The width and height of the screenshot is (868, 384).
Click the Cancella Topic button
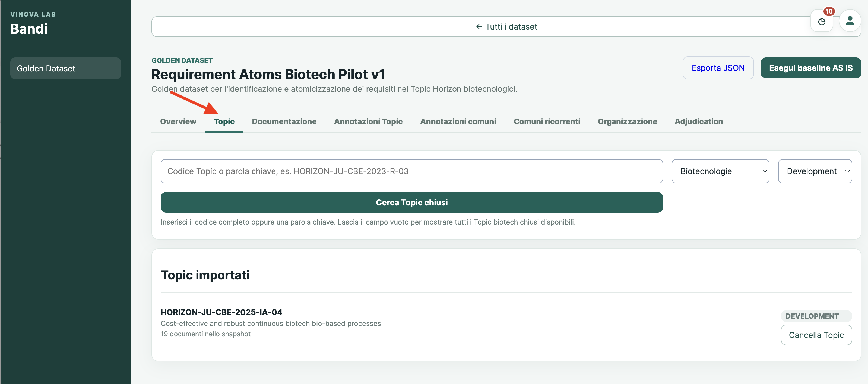point(816,335)
